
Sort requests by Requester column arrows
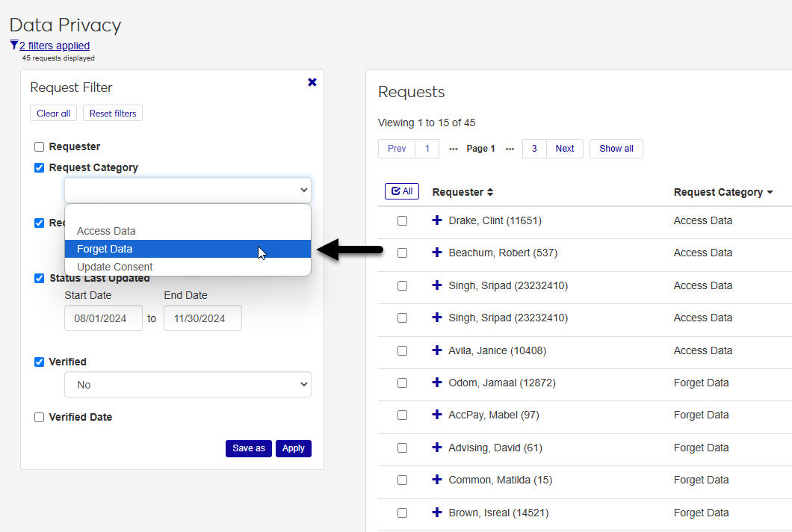[x=490, y=192]
